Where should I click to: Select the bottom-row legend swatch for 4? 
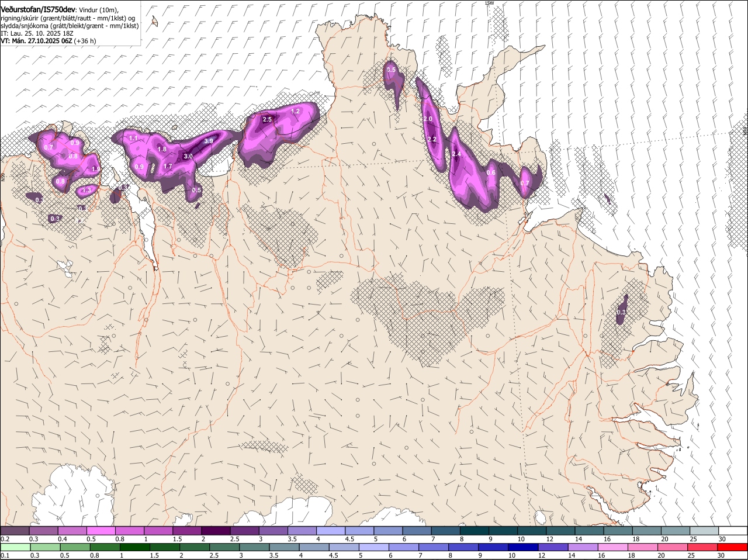pos(314,547)
